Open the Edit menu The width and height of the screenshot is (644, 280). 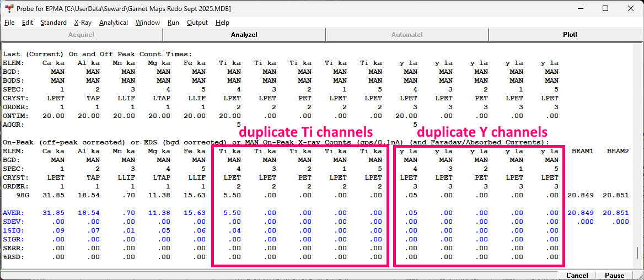[28, 23]
